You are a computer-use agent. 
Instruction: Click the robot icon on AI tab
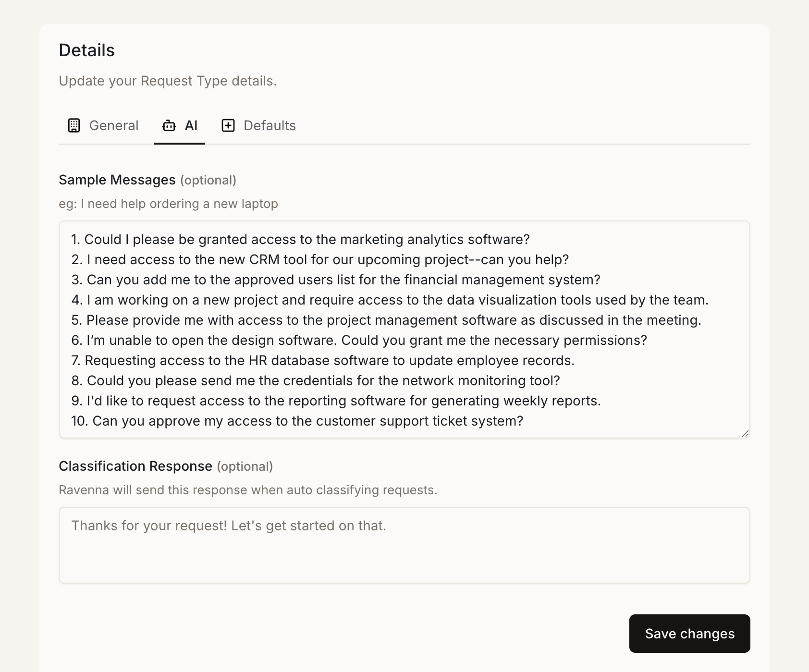(x=169, y=126)
